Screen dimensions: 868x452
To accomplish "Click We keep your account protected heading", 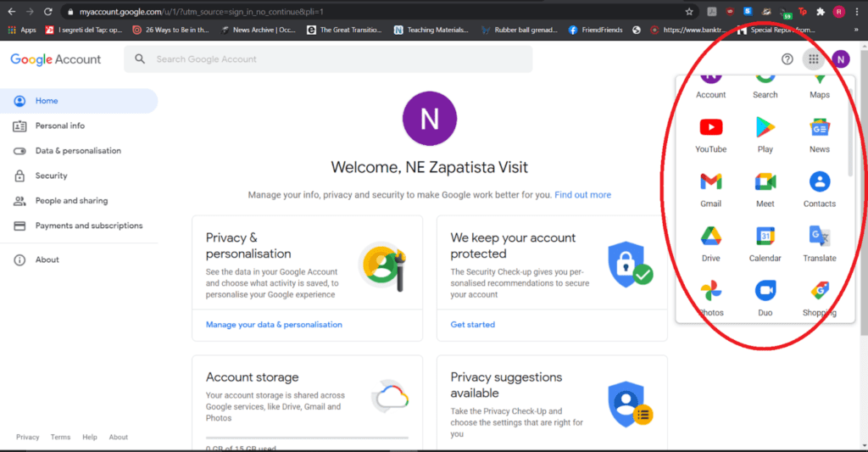I will tap(513, 245).
